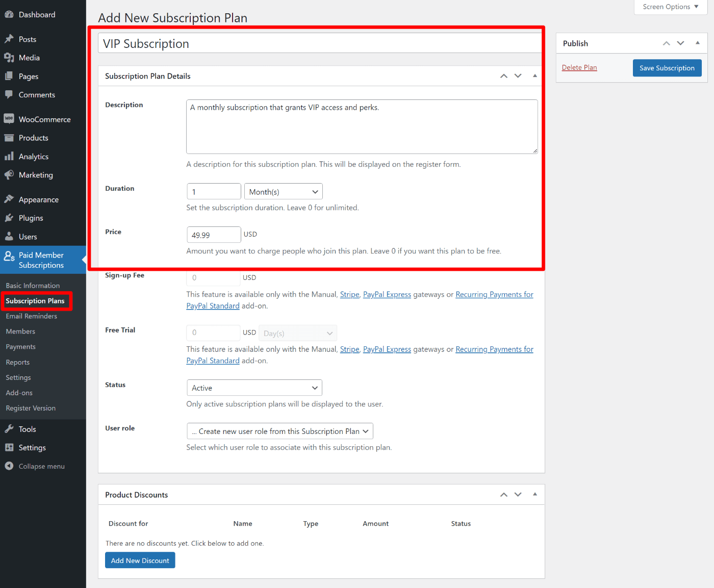Click the Description text area
The height and width of the screenshot is (588, 714).
pyautogui.click(x=362, y=126)
